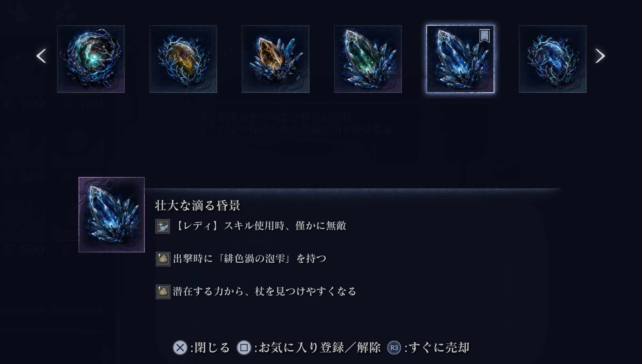642x364 pixels.
Task: Choose the amber crystal shard relic
Action: pyautogui.click(x=276, y=59)
